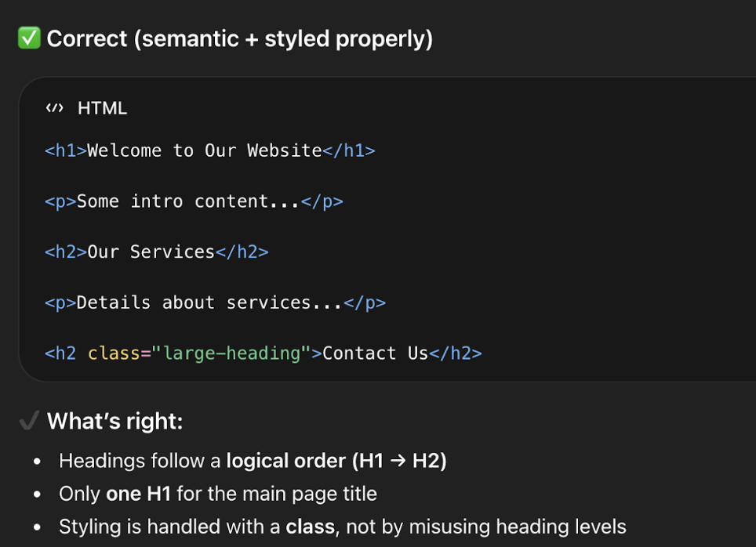Screen dimensions: 756x547
Task: Click the 'Contact Us' text in code
Action: tap(375, 353)
